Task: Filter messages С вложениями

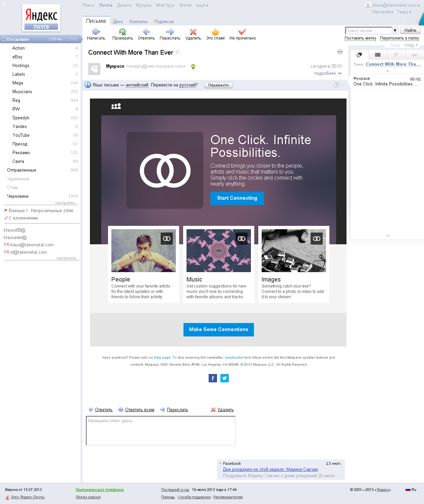Action: 21,218
